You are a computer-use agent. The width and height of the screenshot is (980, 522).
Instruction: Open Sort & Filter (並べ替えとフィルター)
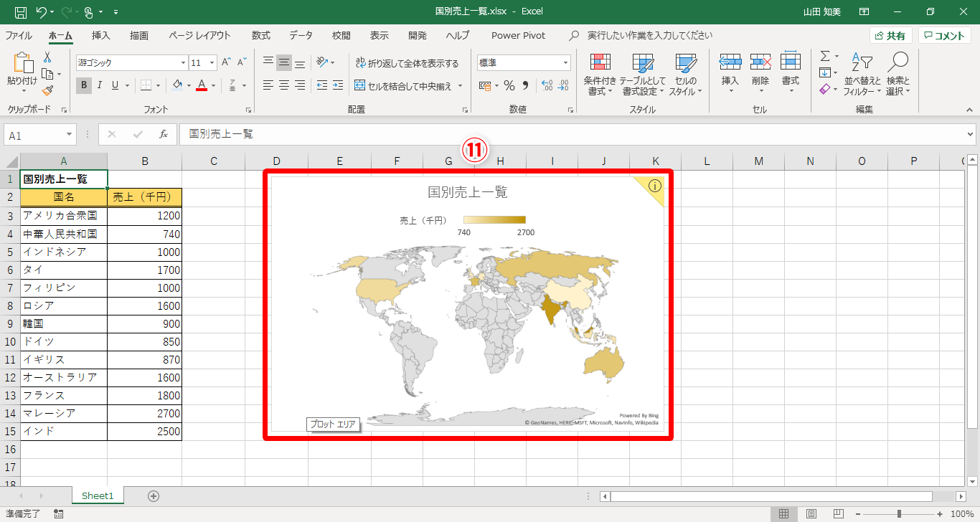point(862,75)
